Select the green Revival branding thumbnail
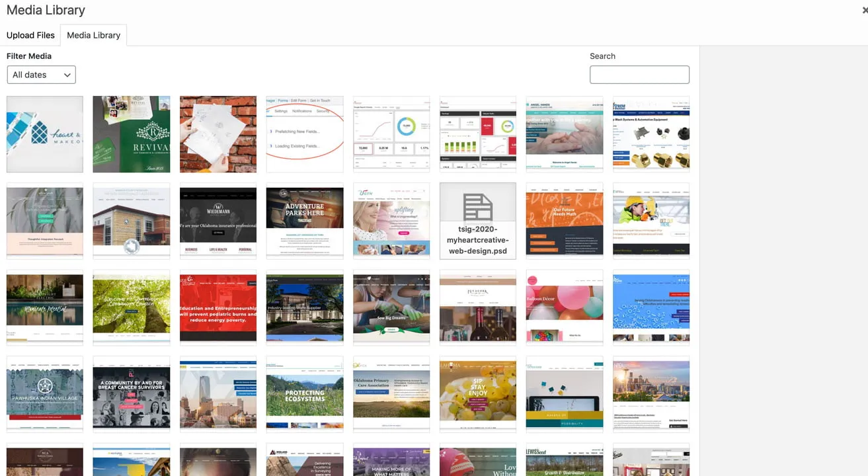The height and width of the screenshot is (476, 868). [x=132, y=134]
